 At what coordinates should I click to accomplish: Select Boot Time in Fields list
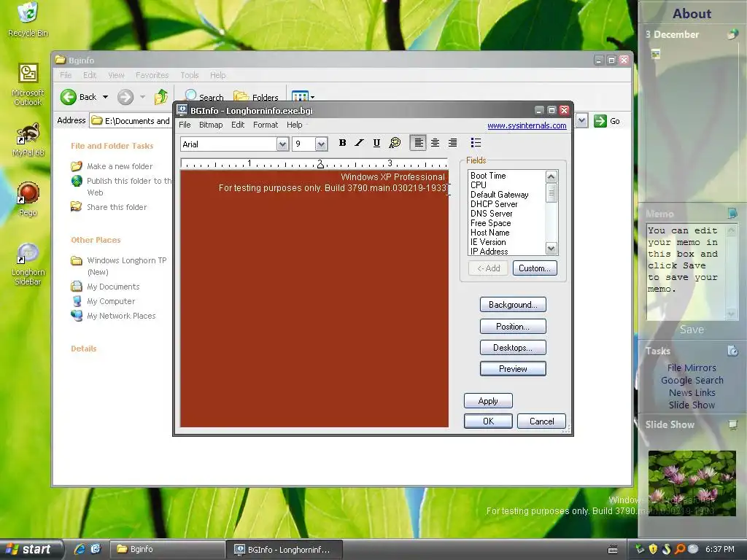pos(488,176)
